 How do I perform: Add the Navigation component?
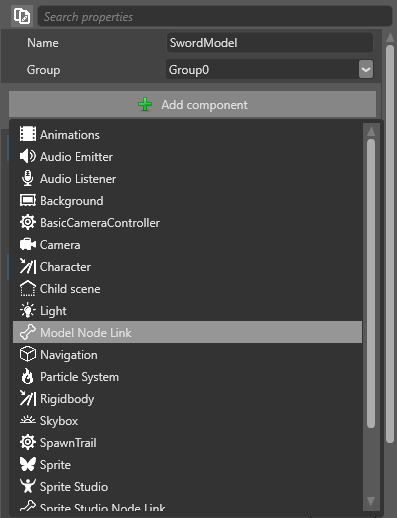point(187,354)
